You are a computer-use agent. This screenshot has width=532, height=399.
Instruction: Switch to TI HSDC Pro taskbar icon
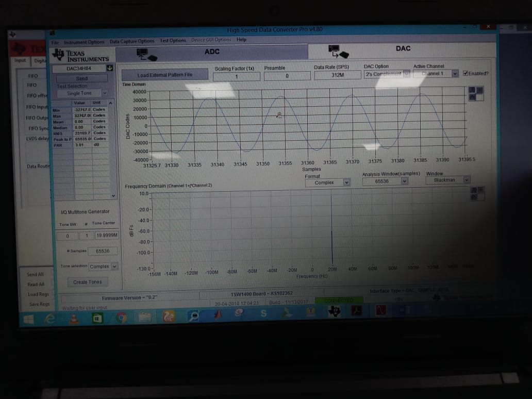point(334,311)
